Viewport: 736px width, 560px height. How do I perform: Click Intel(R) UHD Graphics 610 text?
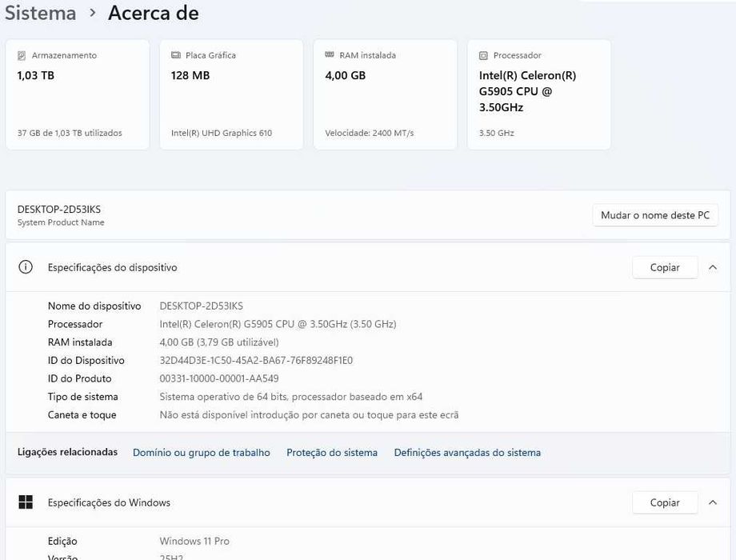(x=222, y=133)
